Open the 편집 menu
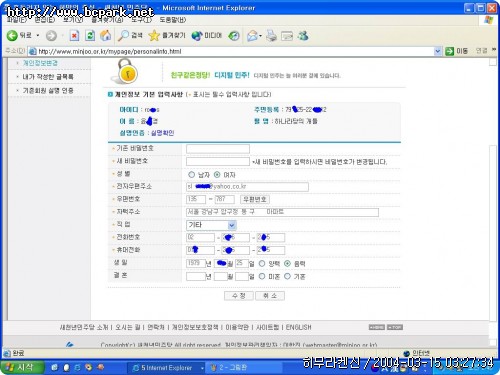Viewport: 500px width, 375px height. click(45, 20)
